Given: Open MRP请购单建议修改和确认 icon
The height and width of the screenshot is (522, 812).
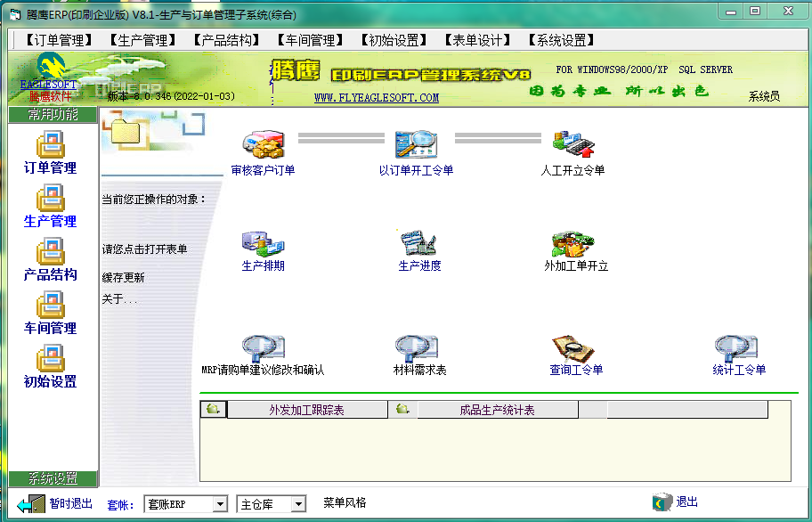Looking at the screenshot, I should pos(263,348).
